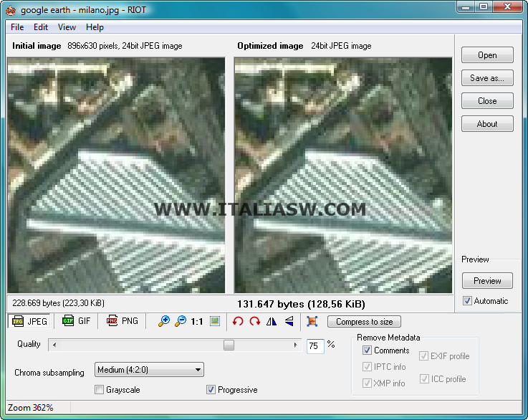Open the View menu

click(x=67, y=27)
